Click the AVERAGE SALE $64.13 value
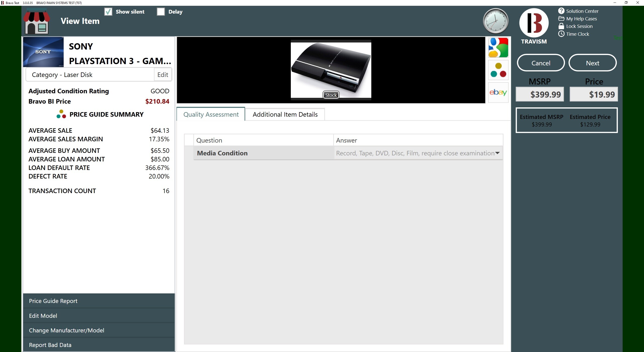644x352 pixels. pyautogui.click(x=160, y=130)
